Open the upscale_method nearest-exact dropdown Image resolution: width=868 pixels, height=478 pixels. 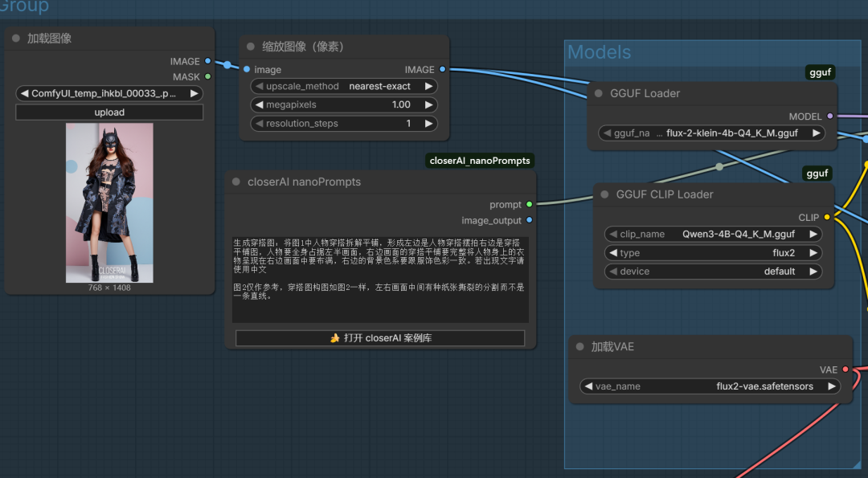coord(344,86)
